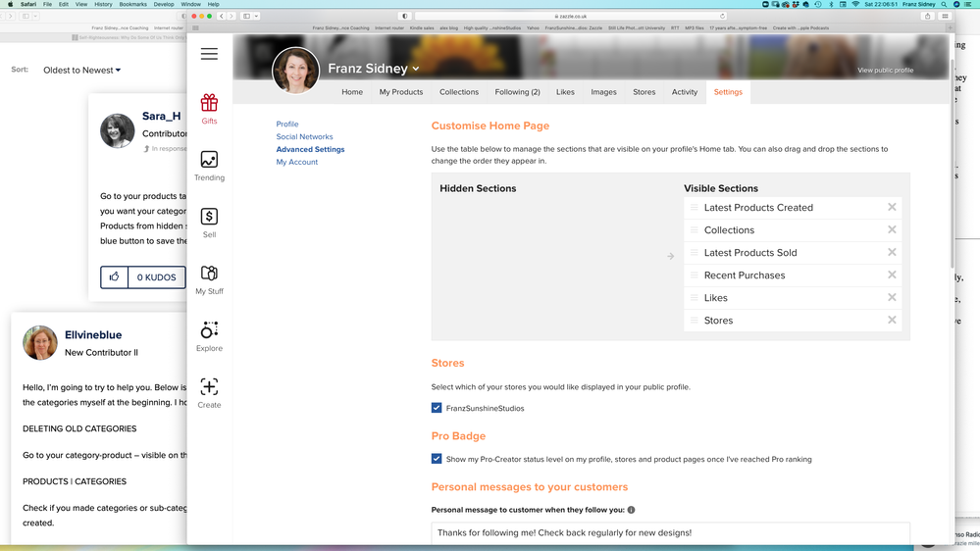Screen dimensions: 980x551
Task: Uncheck the FranzSunshineStudios store checkbox
Action: click(437, 408)
